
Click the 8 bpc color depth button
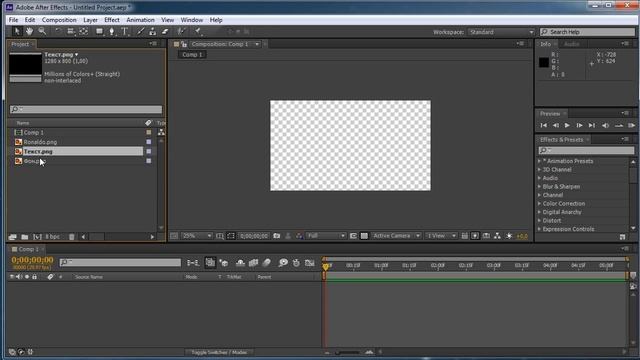pyautogui.click(x=52, y=237)
